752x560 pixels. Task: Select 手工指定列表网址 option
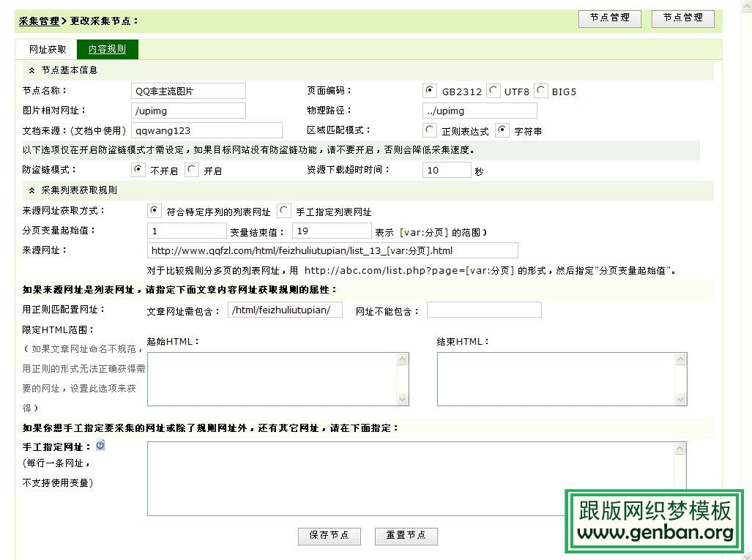click(x=284, y=210)
